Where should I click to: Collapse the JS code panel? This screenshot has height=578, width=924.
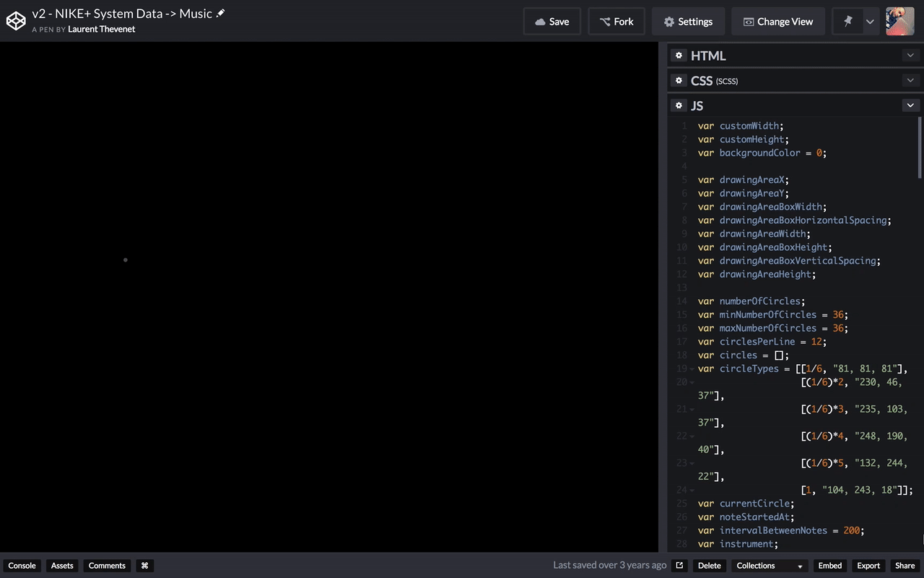910,105
